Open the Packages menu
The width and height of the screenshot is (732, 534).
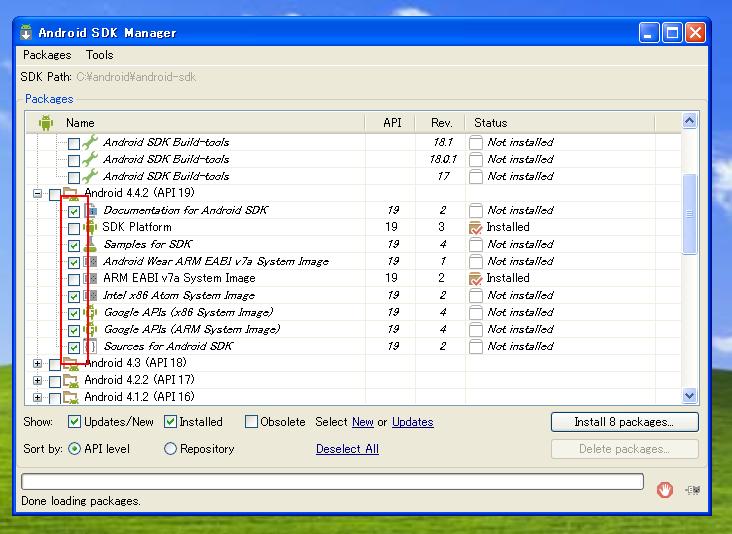tap(47, 55)
